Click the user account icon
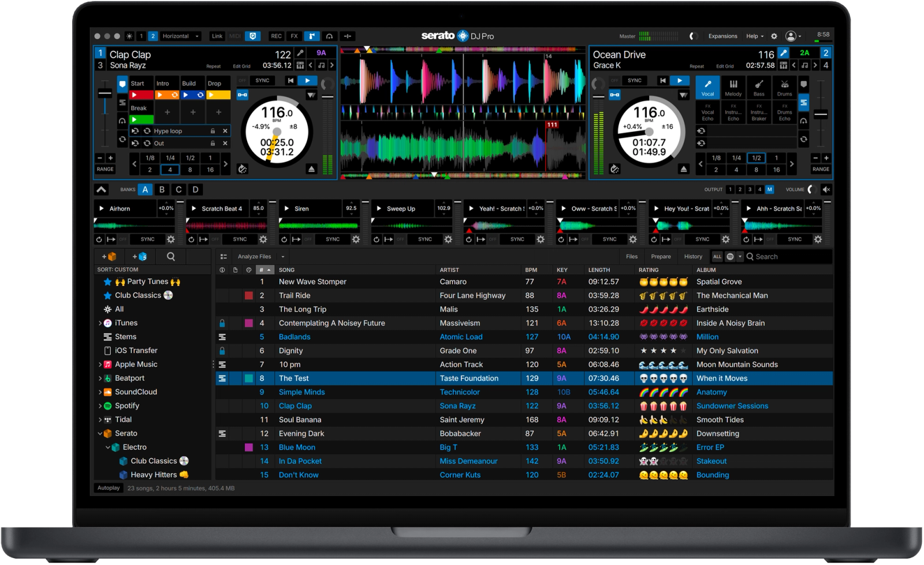The height and width of the screenshot is (565, 924). point(791,36)
